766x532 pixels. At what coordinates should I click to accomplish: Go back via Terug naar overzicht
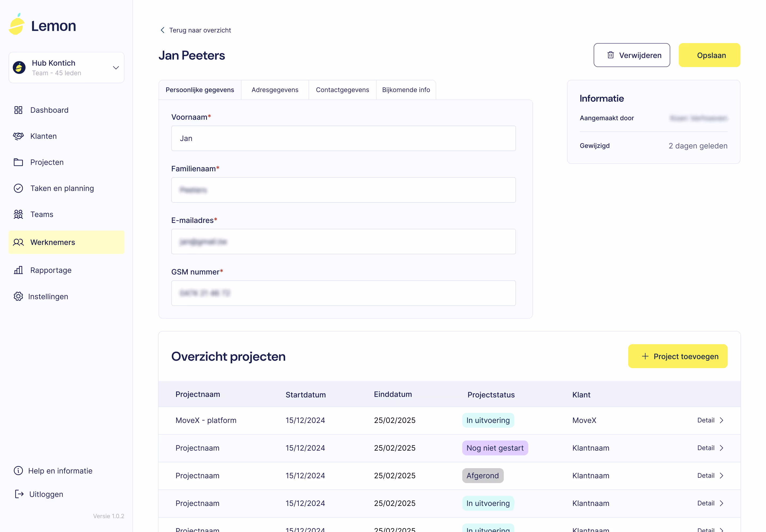[196, 30]
